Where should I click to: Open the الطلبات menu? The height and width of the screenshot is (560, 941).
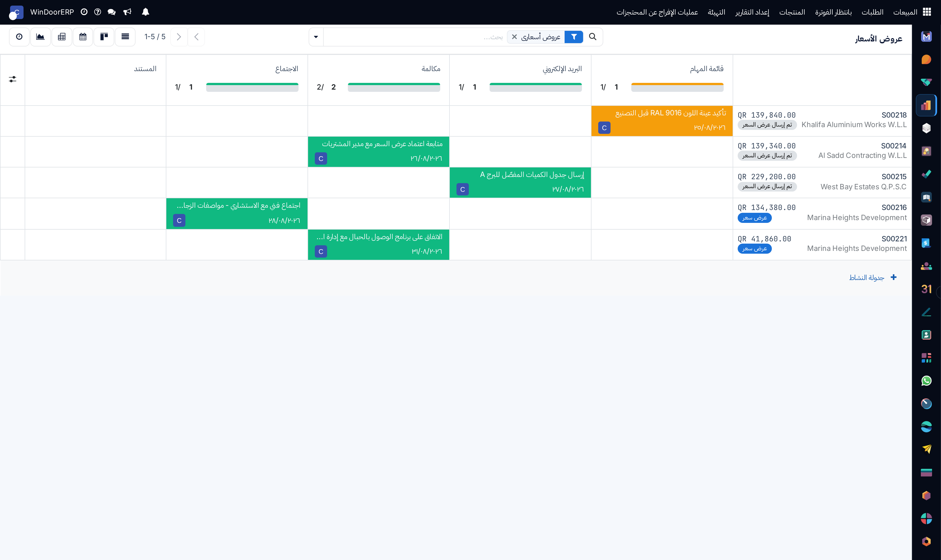[872, 12]
